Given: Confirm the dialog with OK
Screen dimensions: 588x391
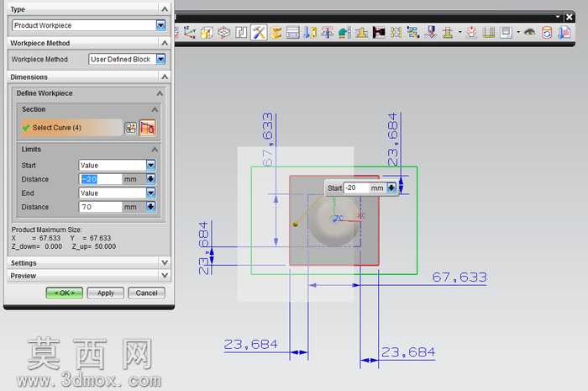Looking at the screenshot, I should pos(64,293).
